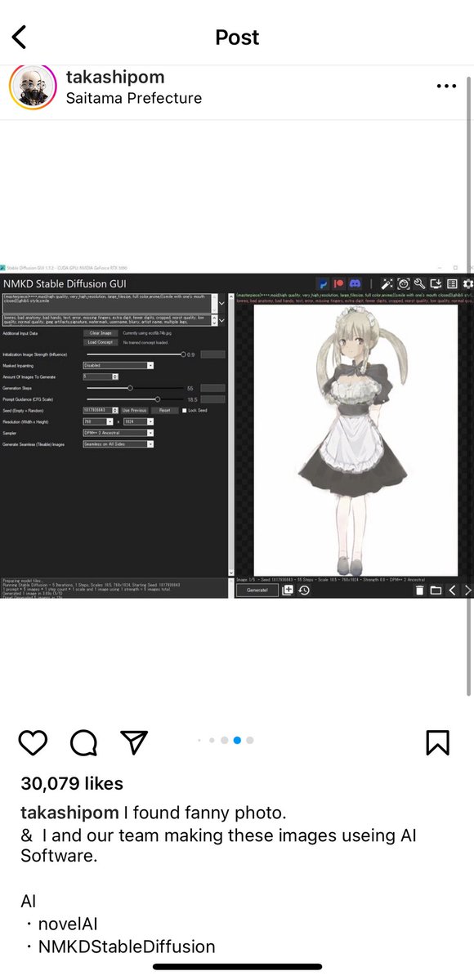Toggle the Lock Seed checkbox
The width and height of the screenshot is (474, 980).
[x=185, y=410]
